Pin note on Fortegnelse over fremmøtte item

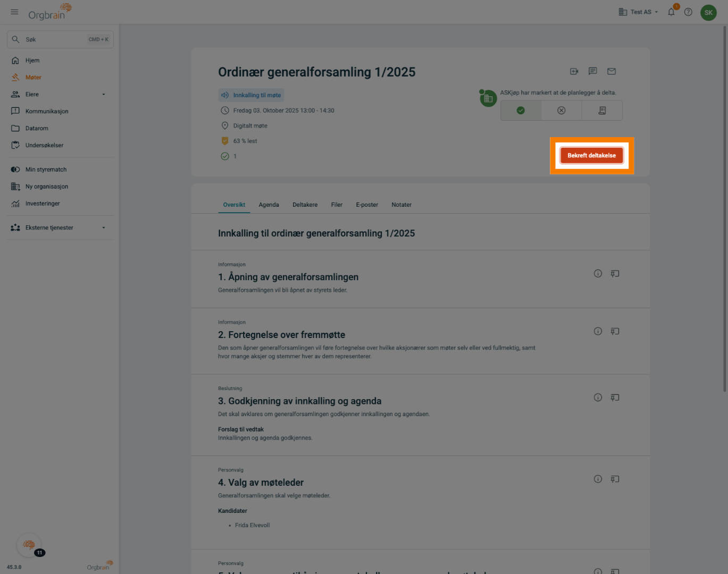615,332
